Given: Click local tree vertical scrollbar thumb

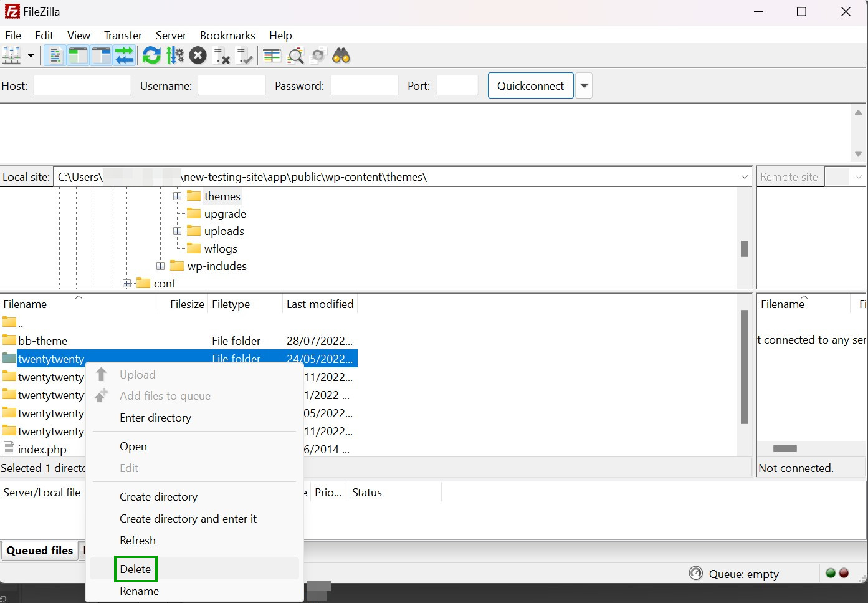Looking at the screenshot, I should 744,249.
